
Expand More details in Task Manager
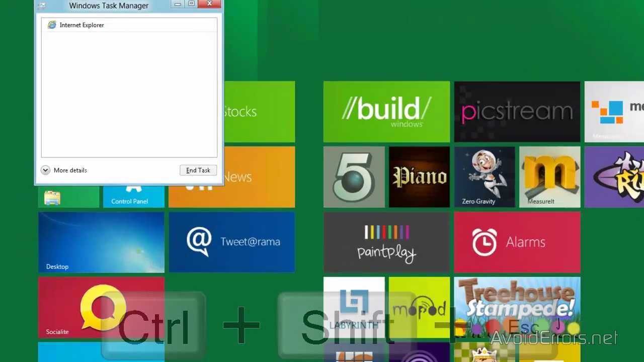pyautogui.click(x=64, y=170)
